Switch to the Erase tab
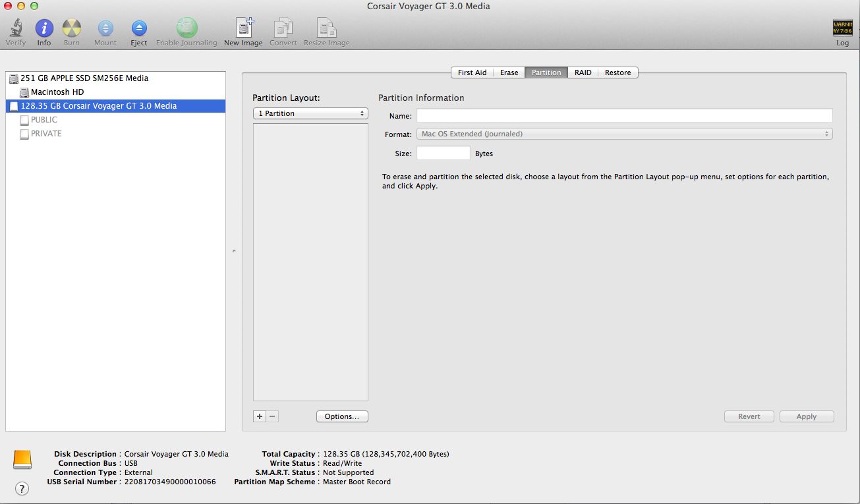The height and width of the screenshot is (504, 860). click(x=509, y=72)
